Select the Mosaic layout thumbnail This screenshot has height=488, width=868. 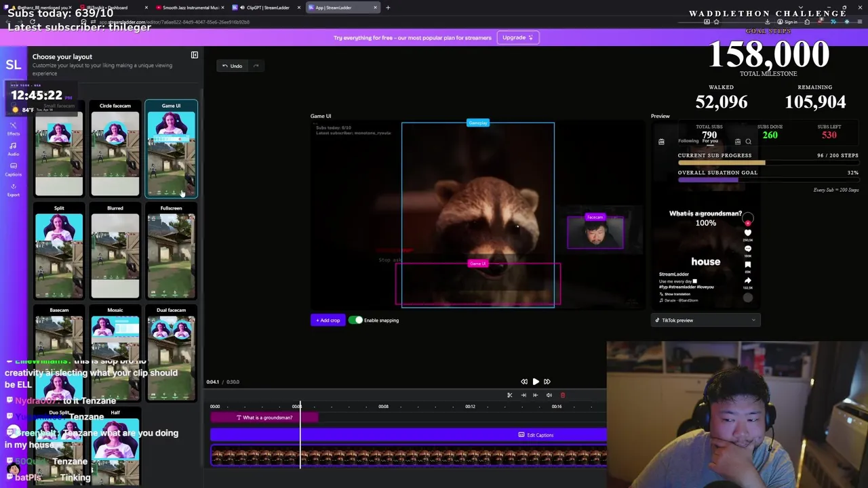point(115,353)
